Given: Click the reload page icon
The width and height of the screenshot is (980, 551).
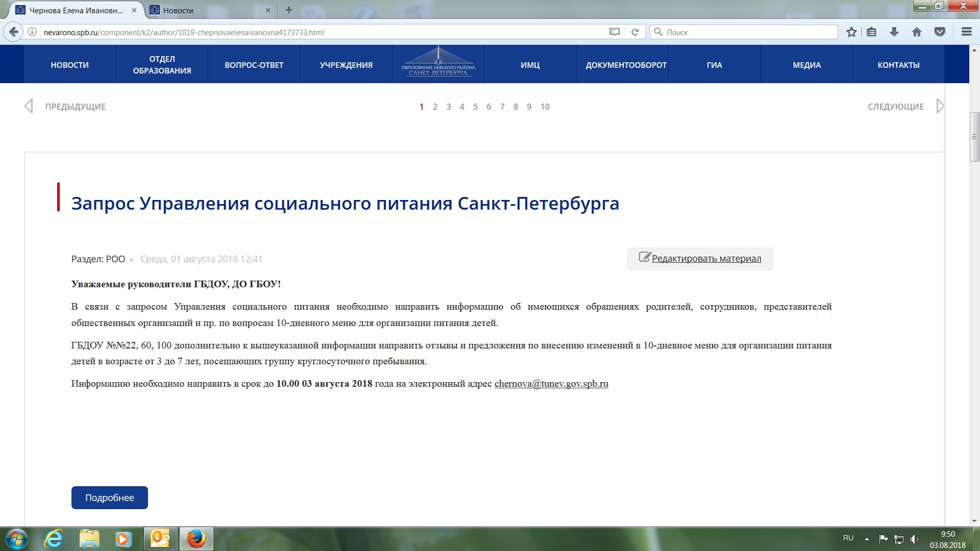Looking at the screenshot, I should pos(635,32).
